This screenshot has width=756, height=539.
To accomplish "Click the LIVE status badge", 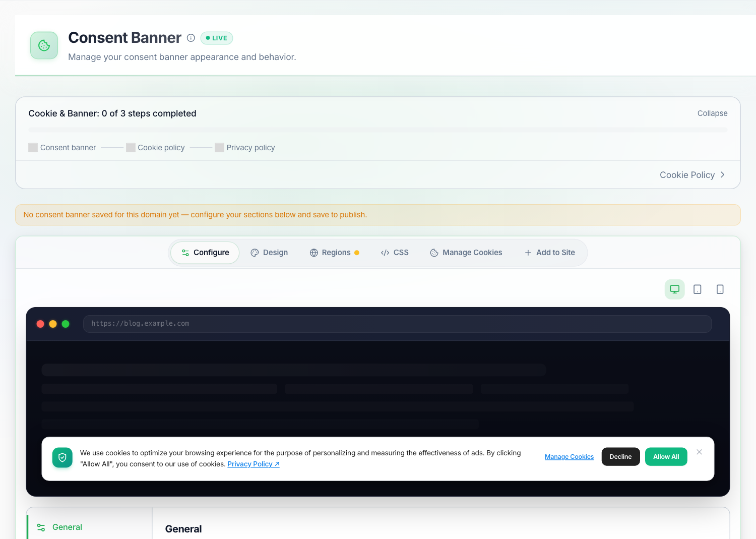I will point(217,38).
